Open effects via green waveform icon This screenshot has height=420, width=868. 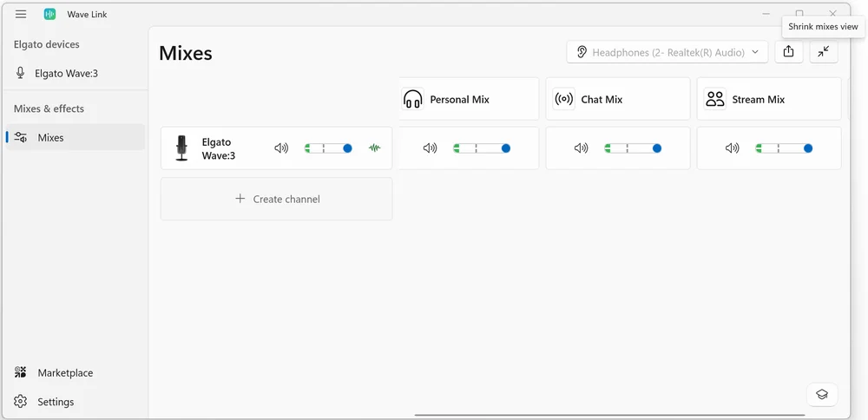click(x=375, y=148)
